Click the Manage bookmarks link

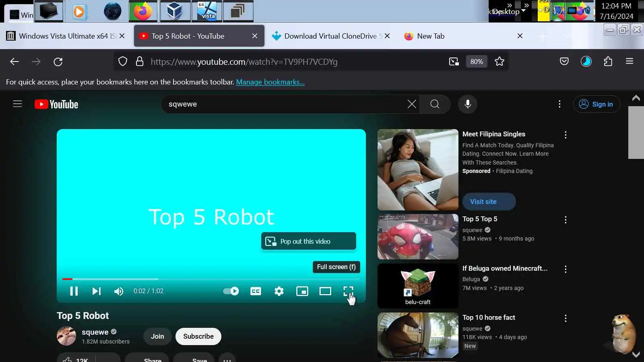point(270,82)
